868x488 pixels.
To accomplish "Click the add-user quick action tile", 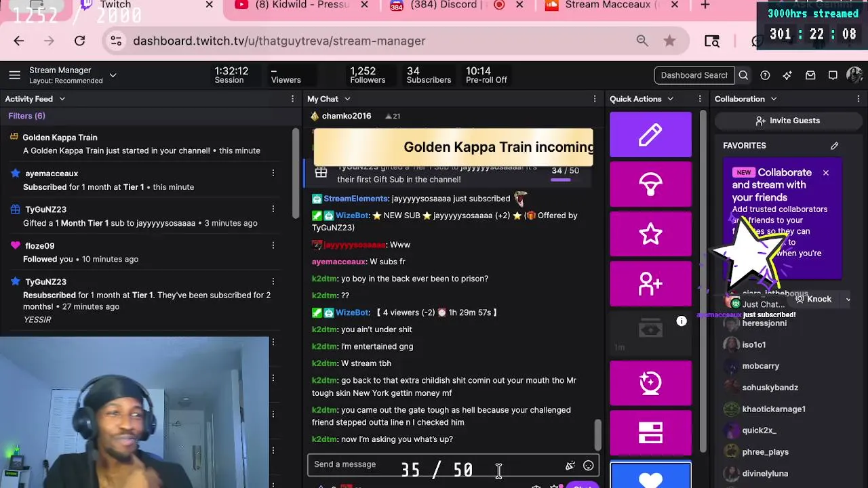I will pyautogui.click(x=650, y=283).
